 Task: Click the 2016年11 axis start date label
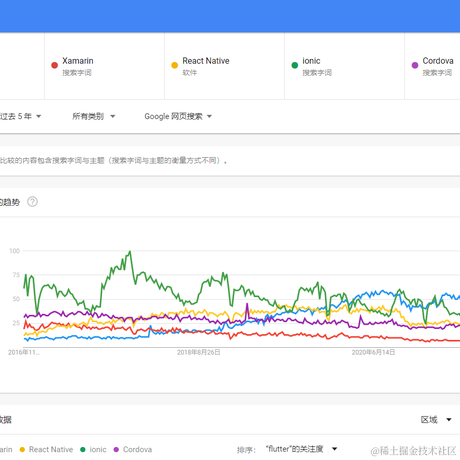[24, 352]
